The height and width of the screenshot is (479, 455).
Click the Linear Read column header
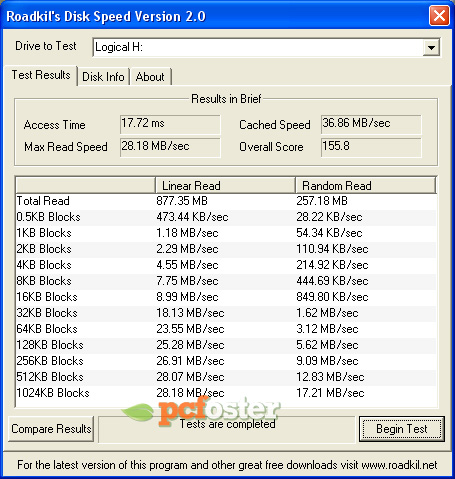coord(225,185)
